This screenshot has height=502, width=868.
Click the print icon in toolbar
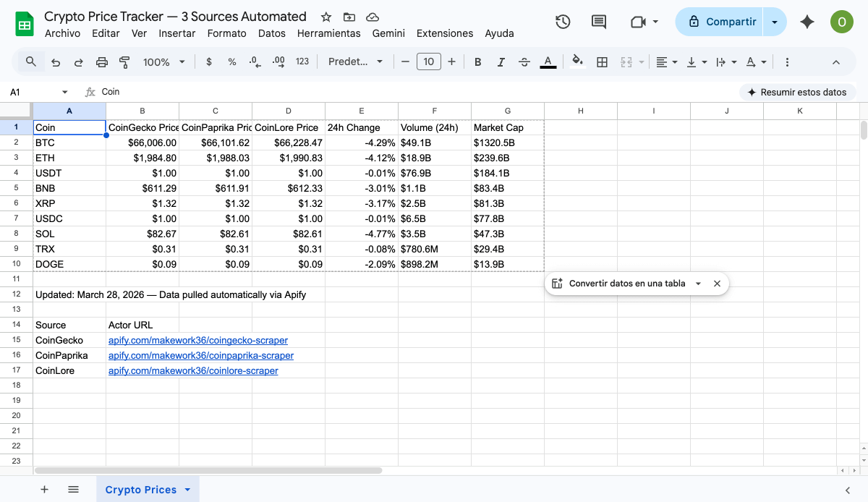(x=102, y=62)
